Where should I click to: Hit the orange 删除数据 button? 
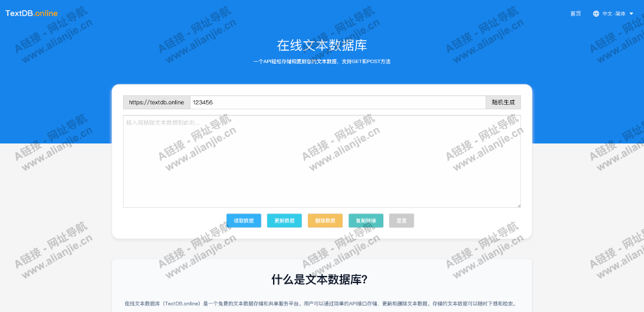coord(325,221)
